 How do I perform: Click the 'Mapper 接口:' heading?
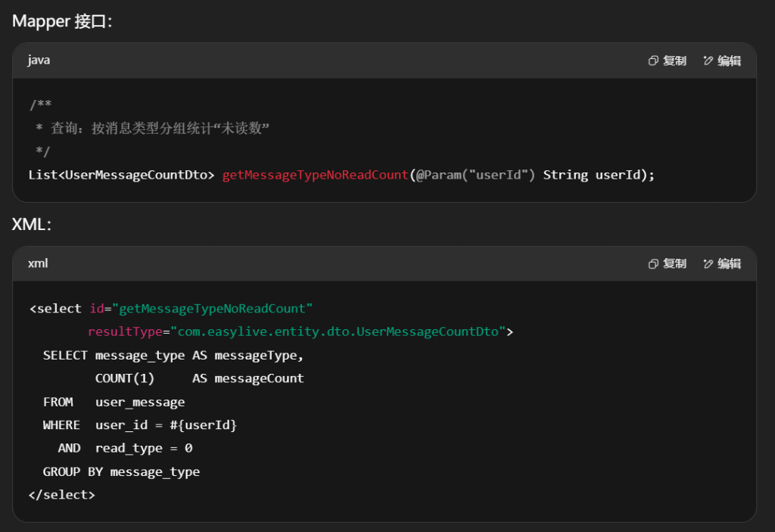tap(62, 21)
